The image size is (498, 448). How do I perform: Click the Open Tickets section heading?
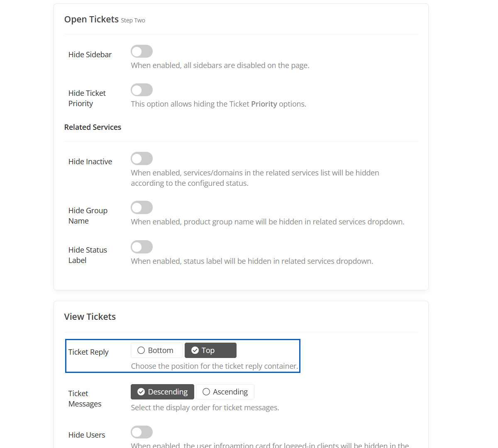[x=91, y=19]
